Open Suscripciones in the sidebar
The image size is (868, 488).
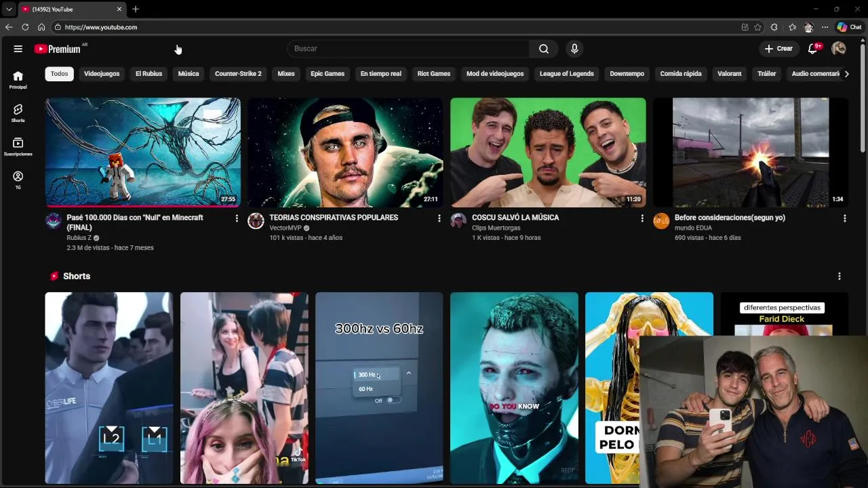tap(18, 146)
